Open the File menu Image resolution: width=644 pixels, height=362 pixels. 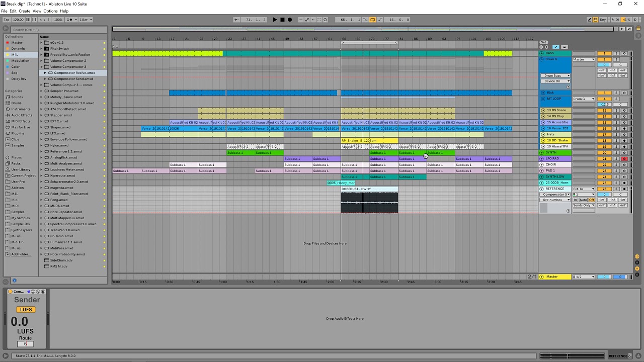[4, 11]
